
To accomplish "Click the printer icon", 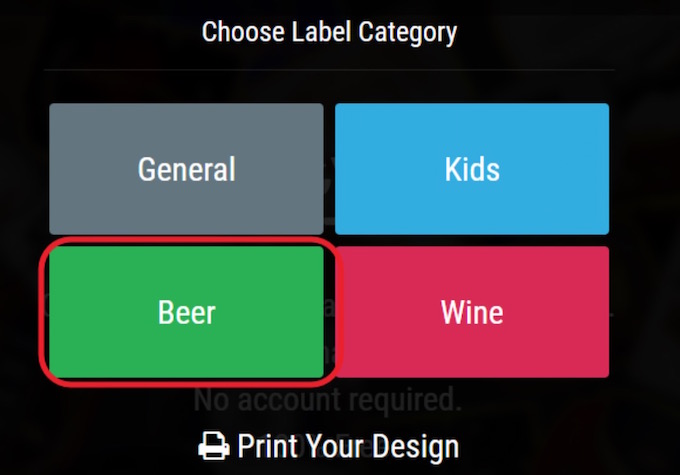I will tap(214, 447).
